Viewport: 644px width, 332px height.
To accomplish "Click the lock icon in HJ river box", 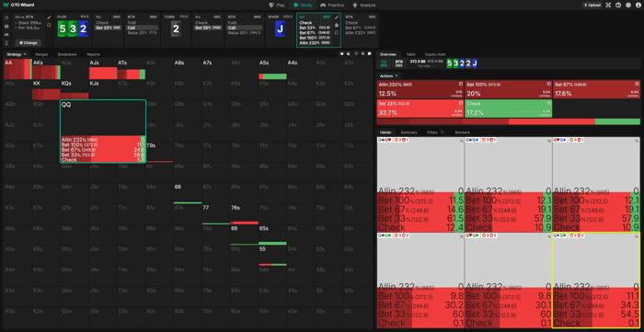I will [x=337, y=25].
